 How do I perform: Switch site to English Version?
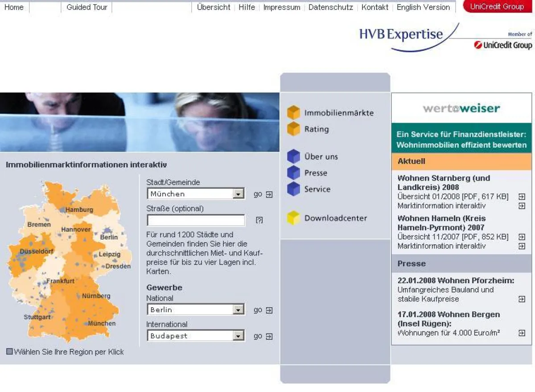pos(423,7)
